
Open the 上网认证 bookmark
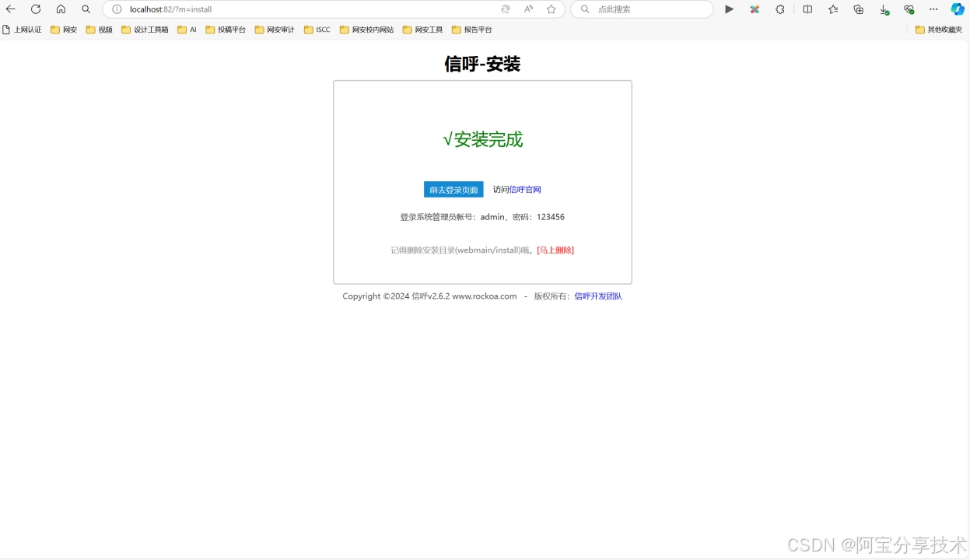(x=23, y=30)
